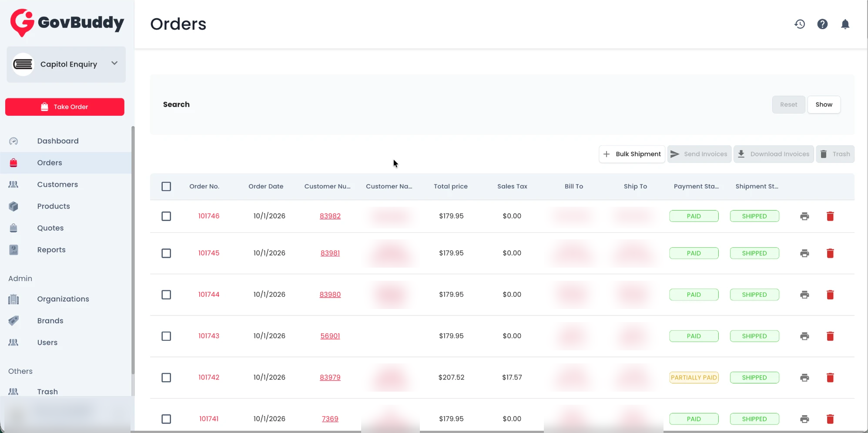Open order number 101742 link
This screenshot has height=433, width=868.
tap(209, 377)
